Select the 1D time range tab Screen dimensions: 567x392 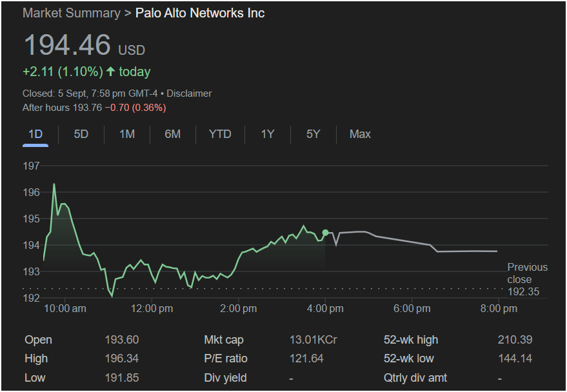coord(35,134)
